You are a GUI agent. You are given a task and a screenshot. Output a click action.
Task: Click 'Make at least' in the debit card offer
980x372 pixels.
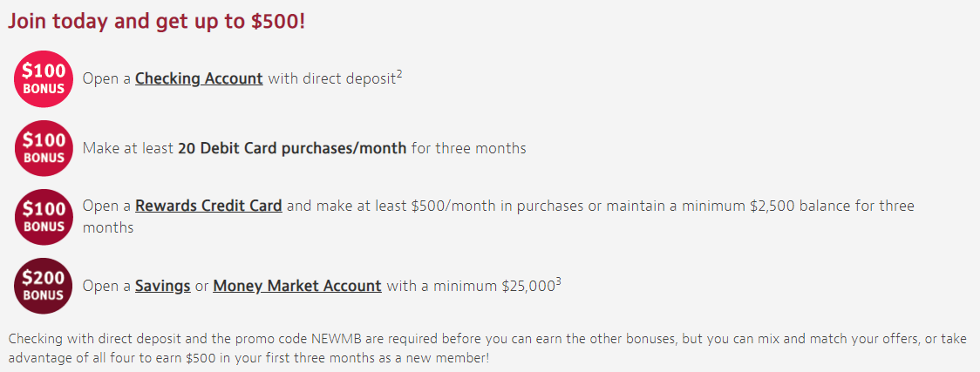(x=128, y=149)
